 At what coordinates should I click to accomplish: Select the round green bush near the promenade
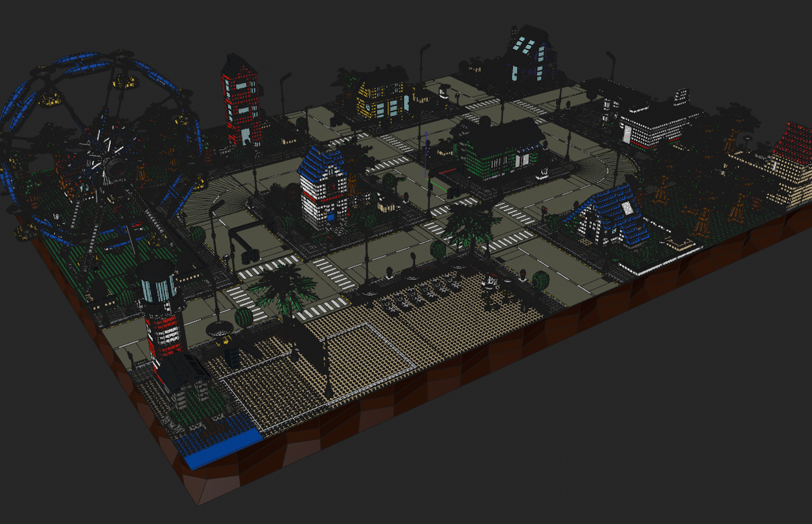[543, 281]
